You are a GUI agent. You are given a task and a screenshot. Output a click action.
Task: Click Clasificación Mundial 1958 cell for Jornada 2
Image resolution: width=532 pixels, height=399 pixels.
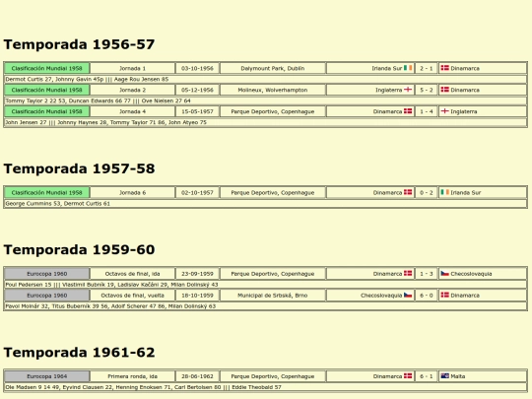point(47,90)
